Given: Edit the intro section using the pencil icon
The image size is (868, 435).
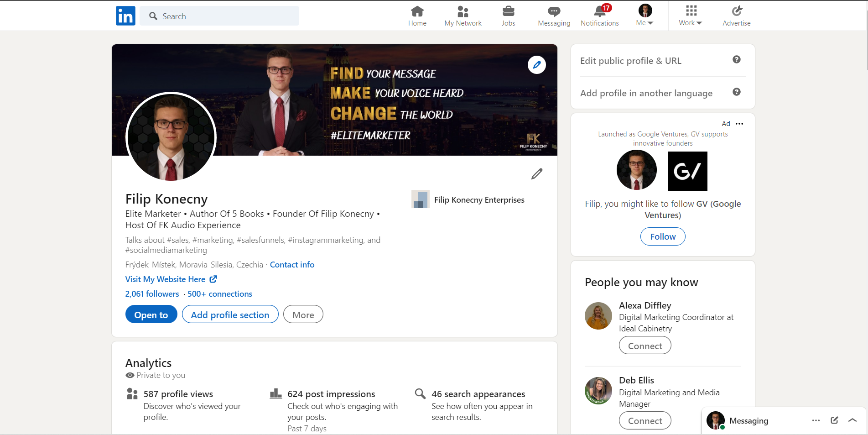Looking at the screenshot, I should 536,174.
